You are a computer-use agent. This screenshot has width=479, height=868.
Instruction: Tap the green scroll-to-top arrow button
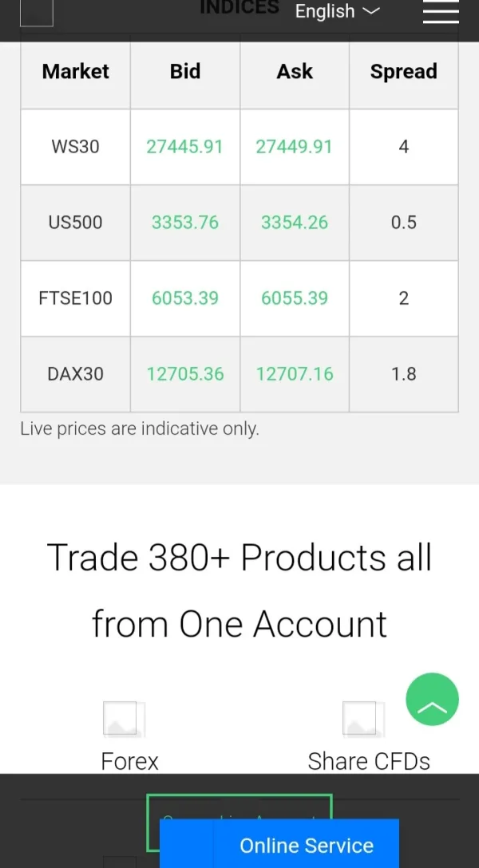click(432, 700)
